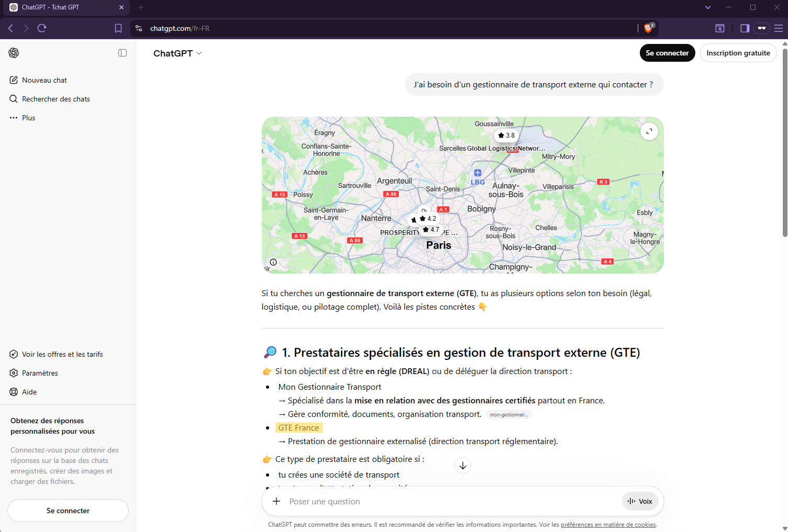Image resolution: width=788 pixels, height=532 pixels.
Task: Click the site settings icon in address bar
Action: pos(139,28)
